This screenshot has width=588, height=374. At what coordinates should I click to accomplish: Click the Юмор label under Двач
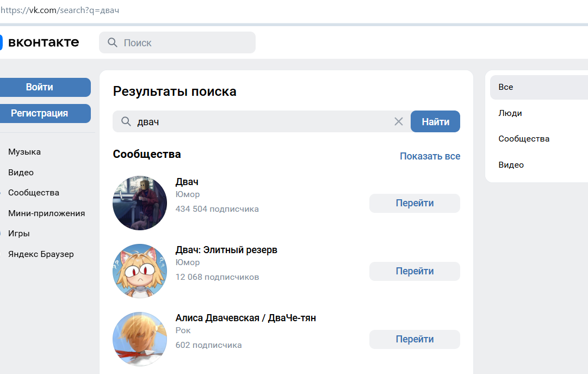point(188,194)
